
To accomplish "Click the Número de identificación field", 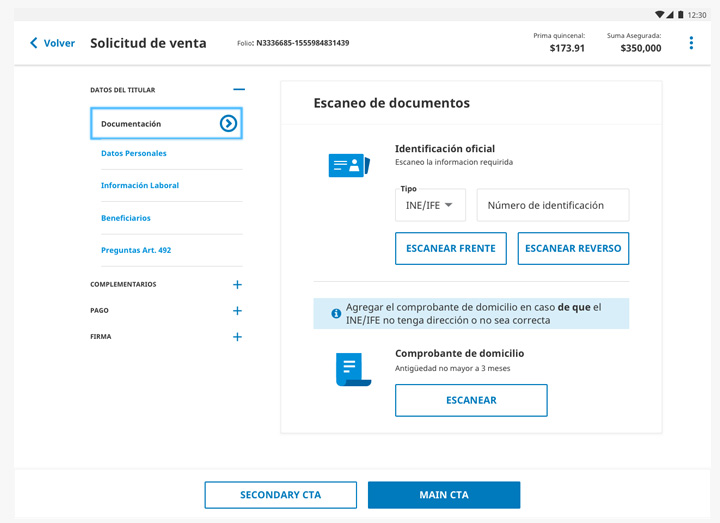I will click(553, 205).
